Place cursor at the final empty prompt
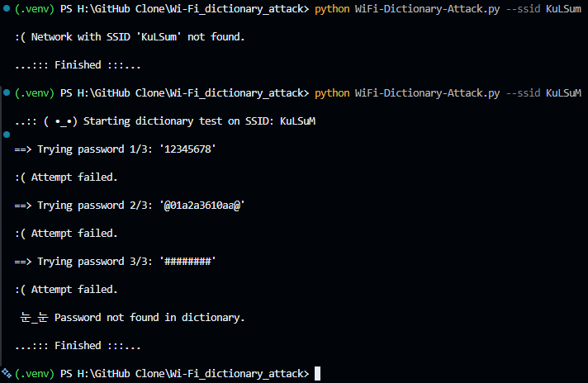Screen dimensions: 588x383 (317, 374)
